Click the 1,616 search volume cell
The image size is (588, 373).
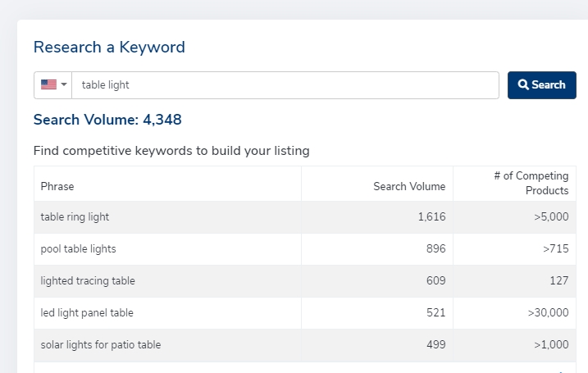pyautogui.click(x=431, y=217)
